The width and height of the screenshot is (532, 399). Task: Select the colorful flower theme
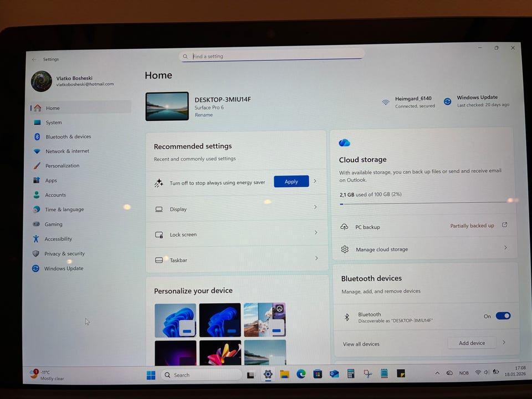tap(220, 352)
